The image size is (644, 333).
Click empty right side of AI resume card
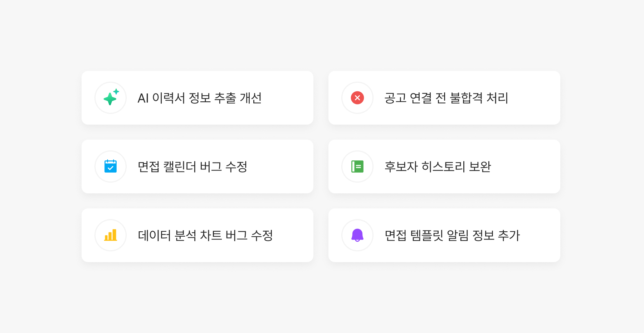[x=290, y=98]
